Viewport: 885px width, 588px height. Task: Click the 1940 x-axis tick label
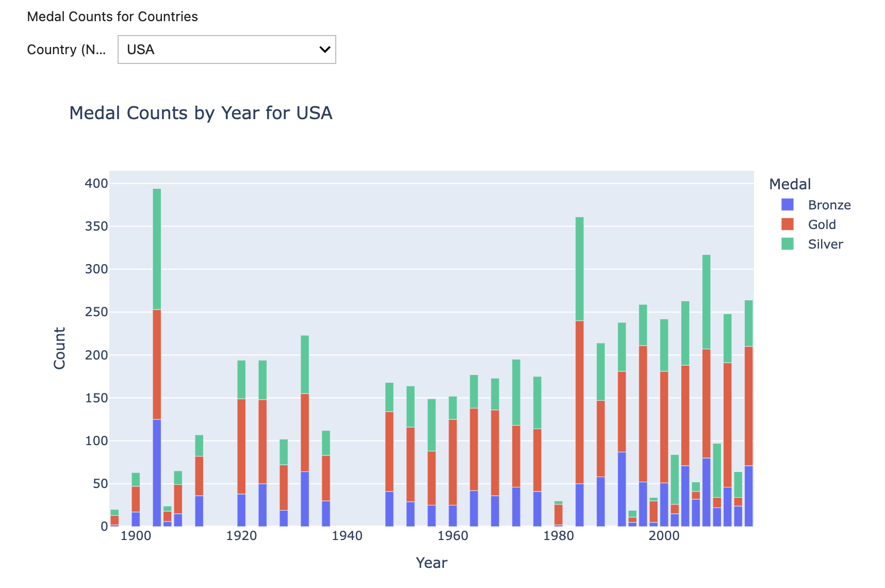[347, 536]
